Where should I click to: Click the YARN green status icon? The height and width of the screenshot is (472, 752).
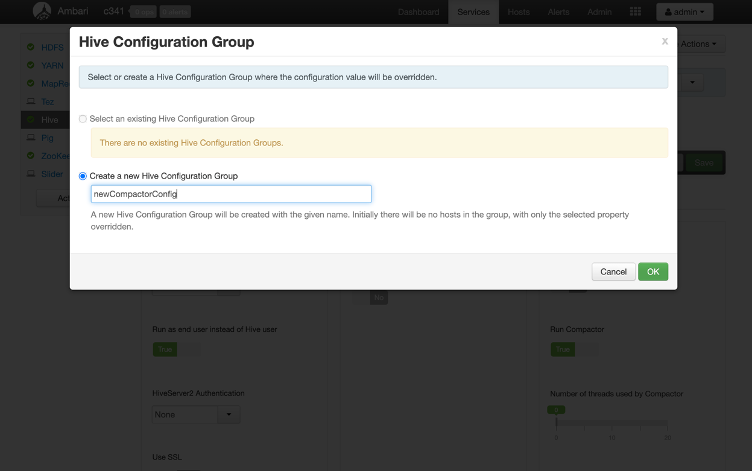pyautogui.click(x=31, y=65)
